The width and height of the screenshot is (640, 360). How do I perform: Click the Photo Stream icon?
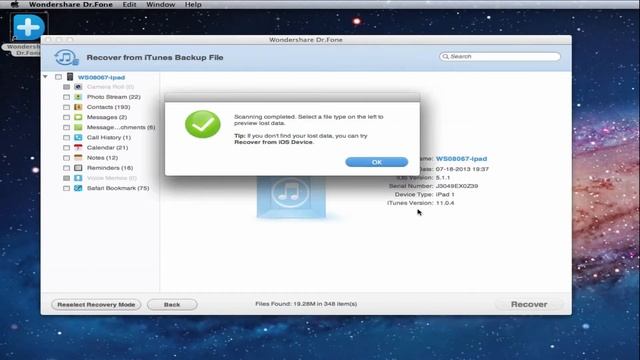click(x=78, y=97)
